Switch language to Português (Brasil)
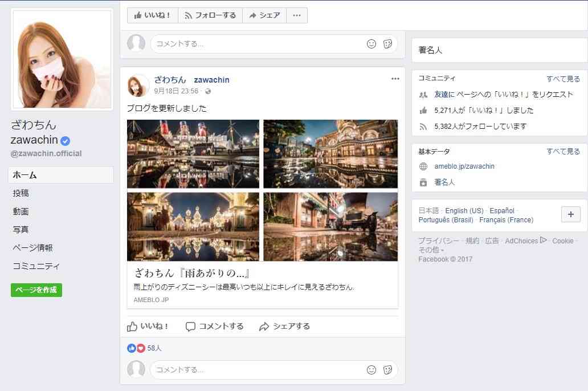588x391 pixels. [x=446, y=220]
